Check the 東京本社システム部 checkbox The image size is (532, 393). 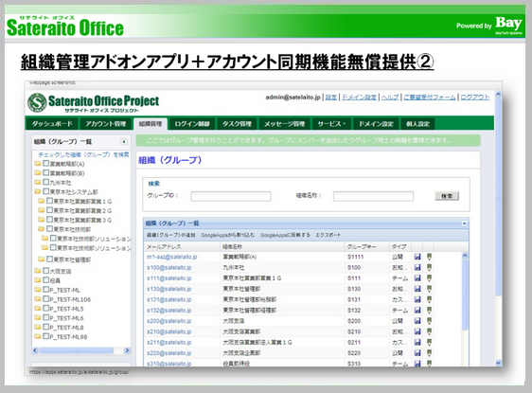point(46,191)
